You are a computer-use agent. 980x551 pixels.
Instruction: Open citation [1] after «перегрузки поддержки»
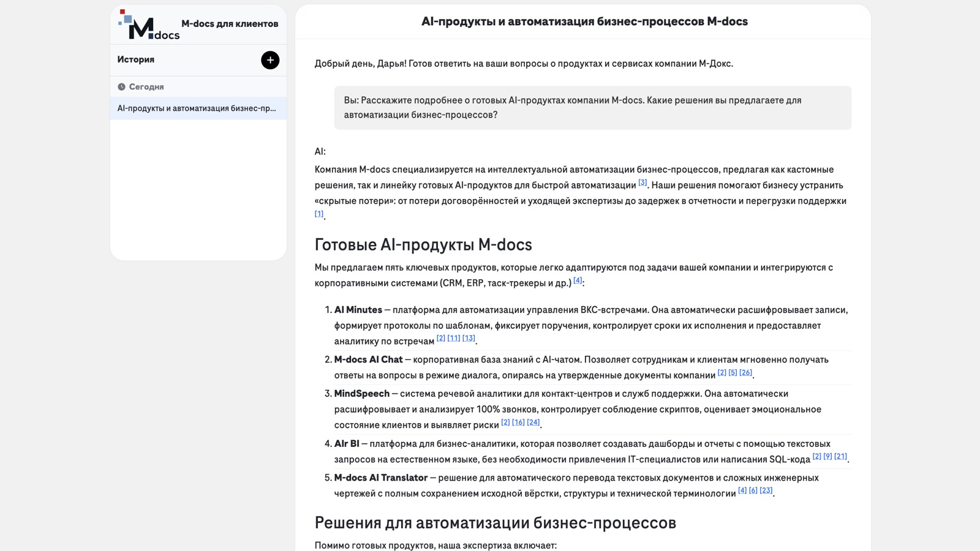point(319,214)
